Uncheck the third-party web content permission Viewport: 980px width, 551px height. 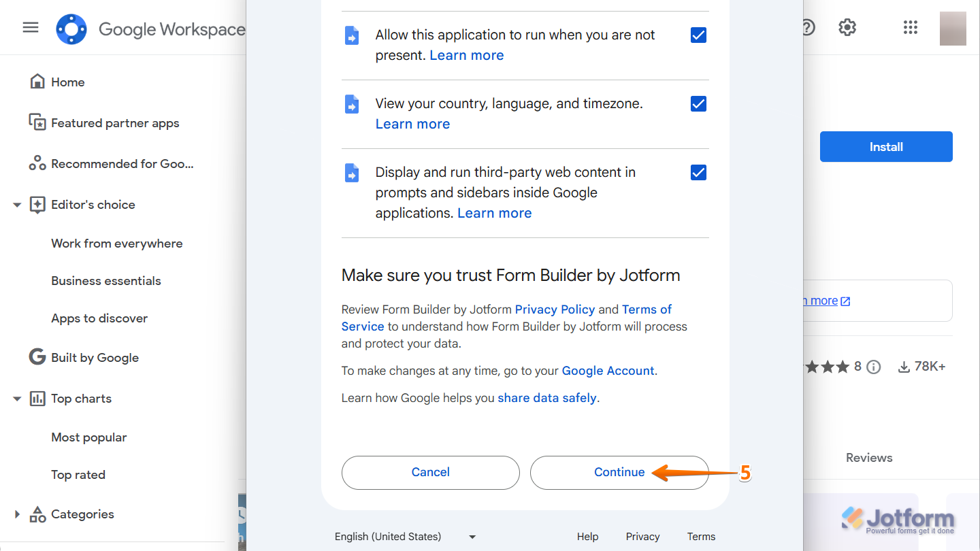pos(698,172)
